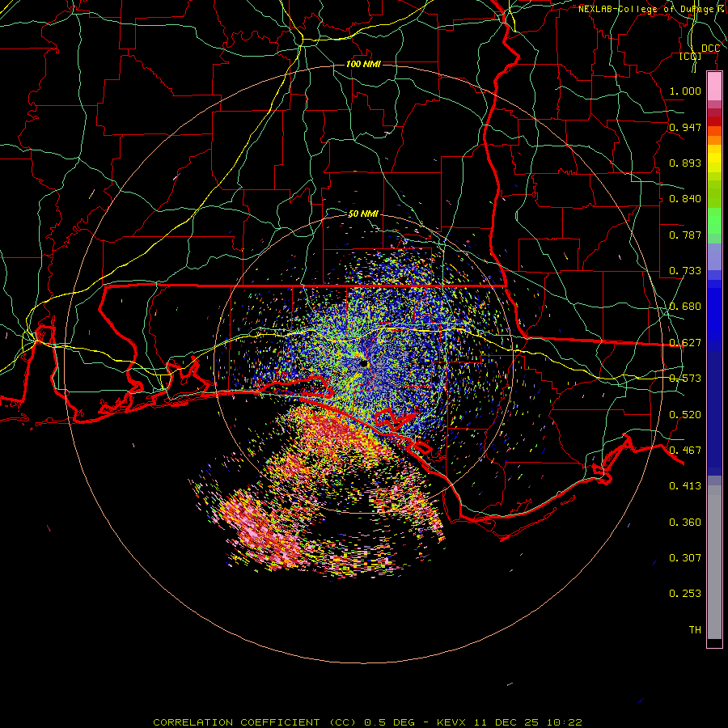The width and height of the screenshot is (728, 728).
Task: Click the 0.893 scale value
Action: (685, 163)
